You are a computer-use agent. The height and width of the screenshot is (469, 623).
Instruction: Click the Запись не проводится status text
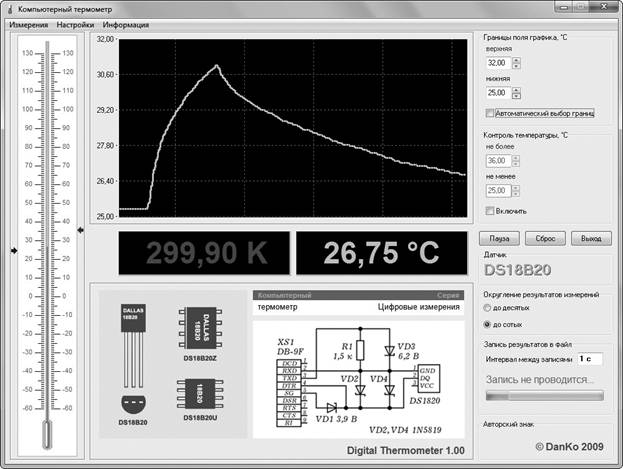[x=540, y=380]
